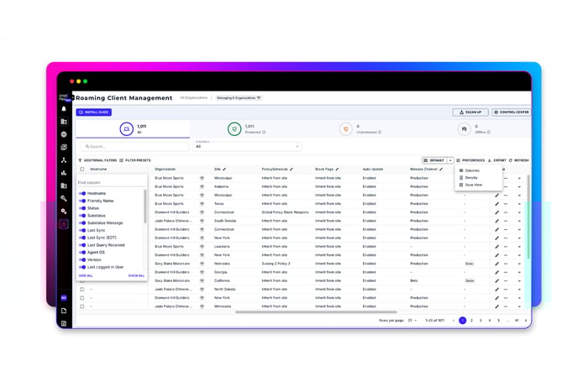588x392 pixels.
Task: Click the info icon next to Protected
Action: (x=264, y=133)
